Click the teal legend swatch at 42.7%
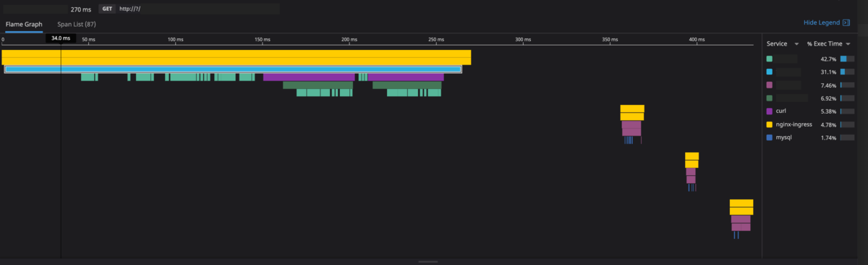 [x=770, y=59]
